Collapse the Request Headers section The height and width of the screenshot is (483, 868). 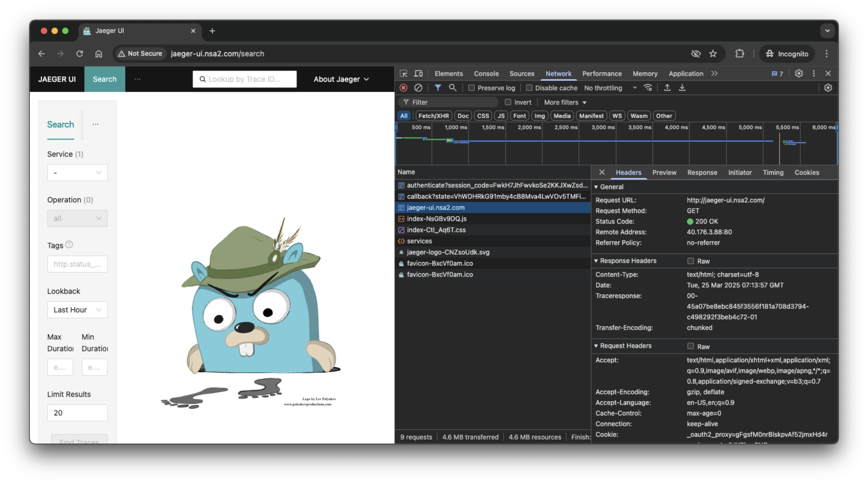(596, 346)
